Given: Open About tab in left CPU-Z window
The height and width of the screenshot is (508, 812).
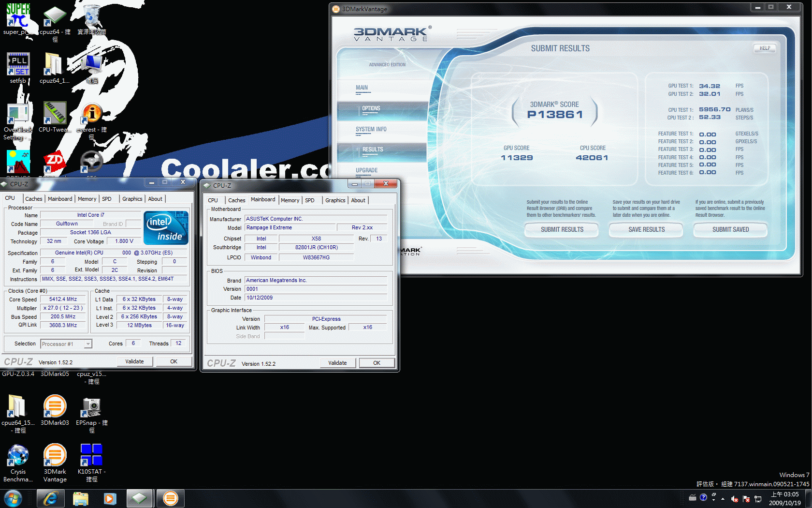Looking at the screenshot, I should (155, 199).
